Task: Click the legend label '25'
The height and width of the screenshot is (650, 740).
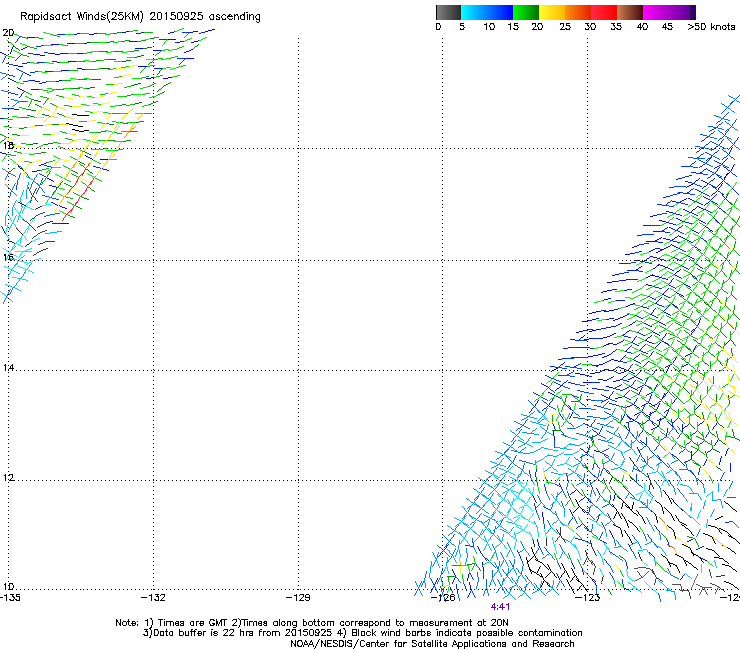Action: [565, 27]
